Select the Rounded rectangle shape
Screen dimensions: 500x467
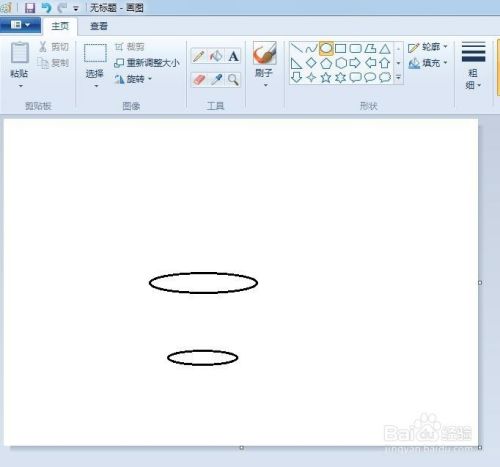point(355,49)
